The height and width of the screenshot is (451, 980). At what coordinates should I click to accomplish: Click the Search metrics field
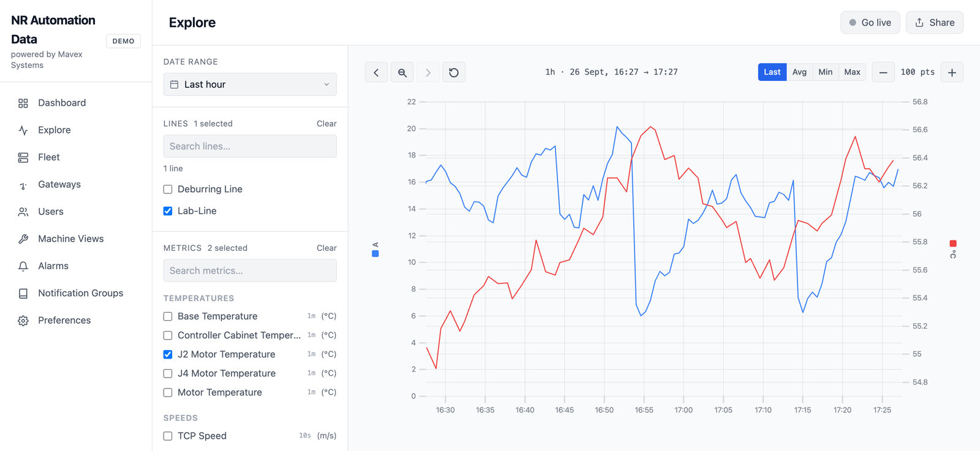[x=250, y=270]
